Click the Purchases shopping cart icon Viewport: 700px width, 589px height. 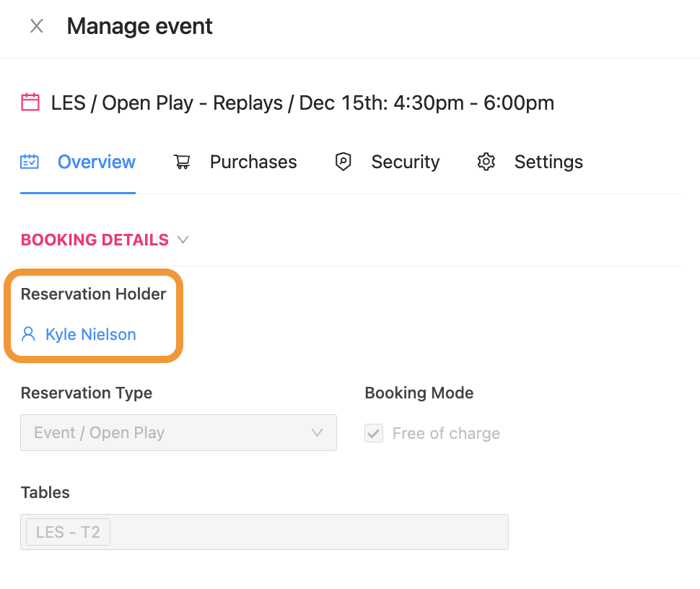point(182,162)
